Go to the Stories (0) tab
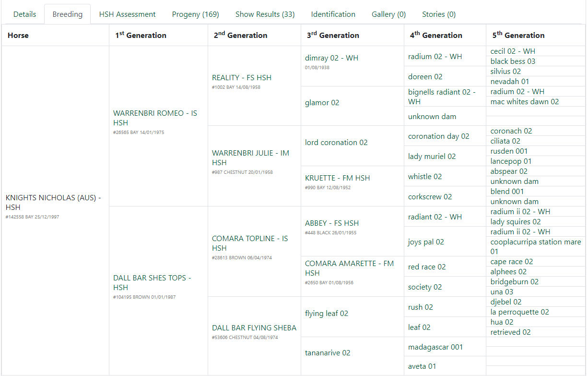 [x=438, y=14]
